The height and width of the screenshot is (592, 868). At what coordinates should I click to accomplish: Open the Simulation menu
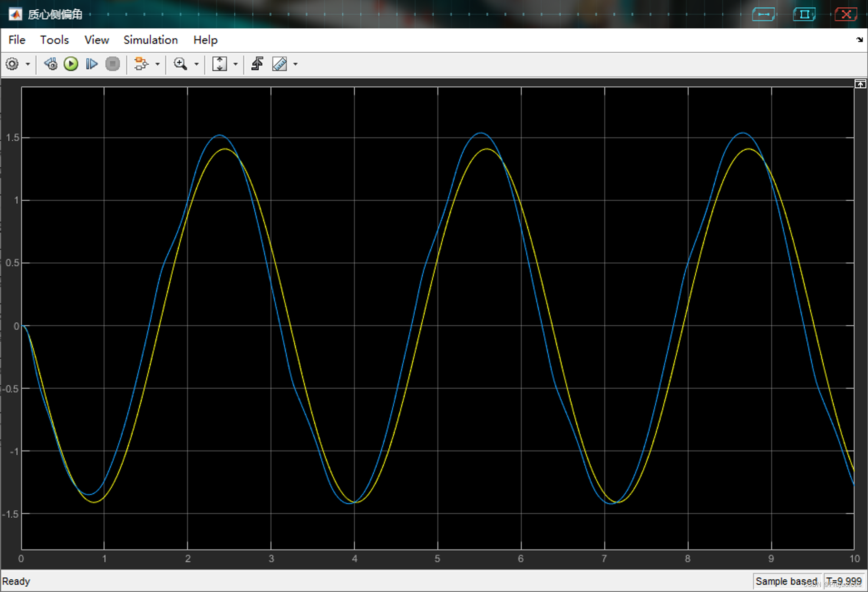click(151, 40)
